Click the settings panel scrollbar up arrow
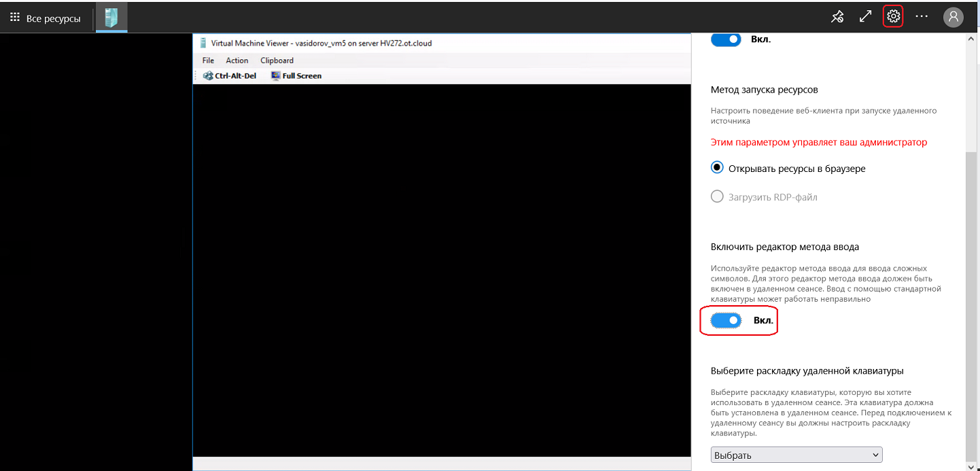The height and width of the screenshot is (471, 980). 971,39
